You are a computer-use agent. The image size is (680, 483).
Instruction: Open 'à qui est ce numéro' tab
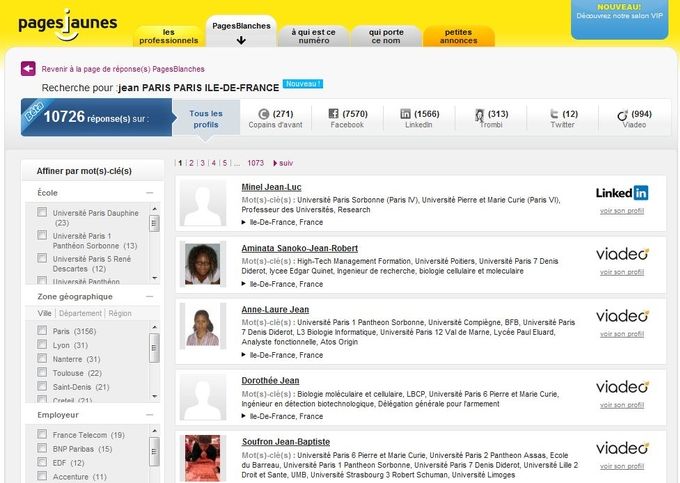313,36
